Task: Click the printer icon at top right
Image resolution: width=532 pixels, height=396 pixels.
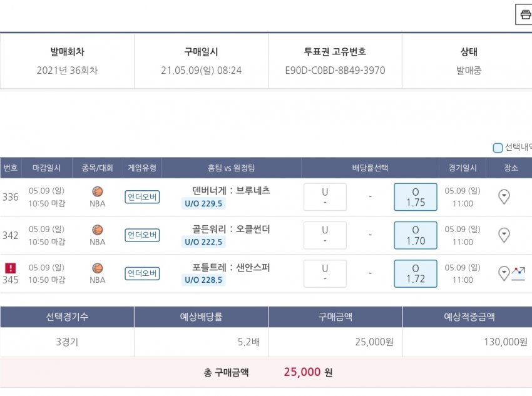Action: point(524,14)
